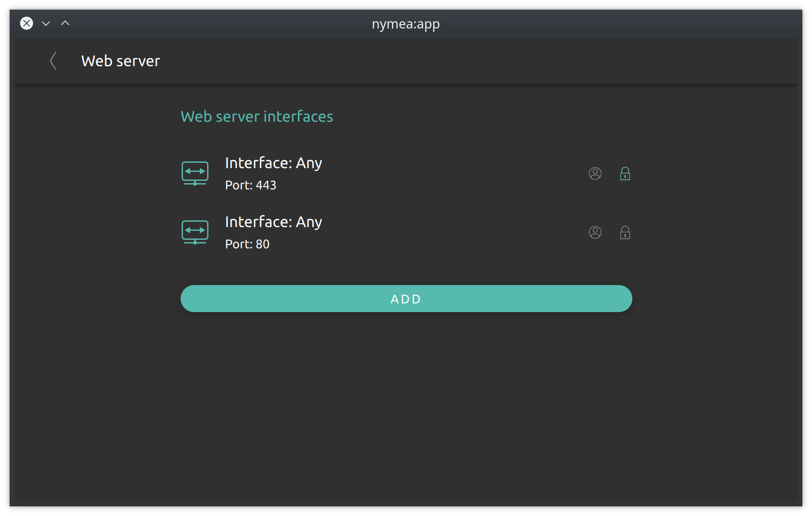Go back using the header arrow
Viewport: 812px width, 516px height.
click(53, 61)
